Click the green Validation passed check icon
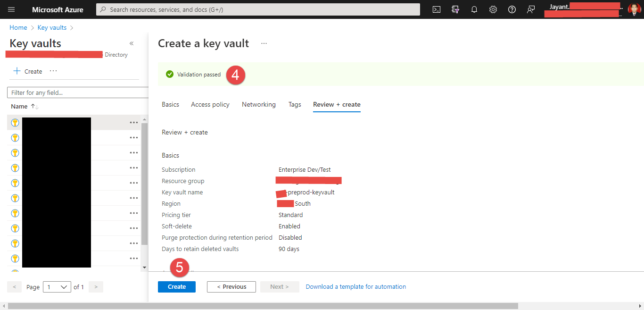This screenshot has width=644, height=310. point(170,74)
